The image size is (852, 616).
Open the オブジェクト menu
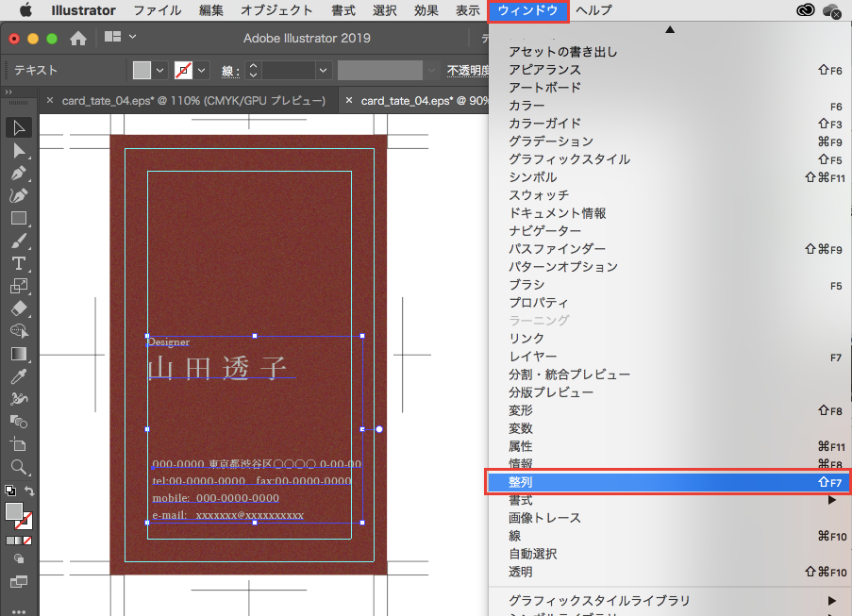tap(276, 10)
